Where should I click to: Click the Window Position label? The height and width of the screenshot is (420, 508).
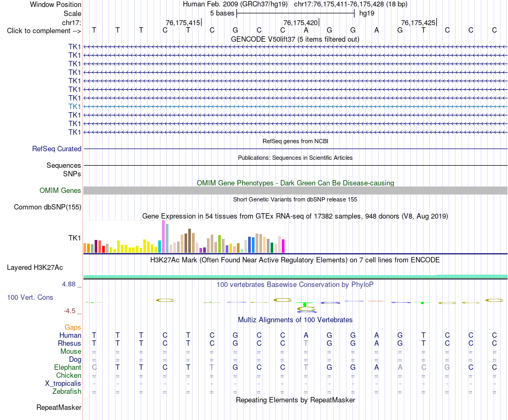pos(56,4)
